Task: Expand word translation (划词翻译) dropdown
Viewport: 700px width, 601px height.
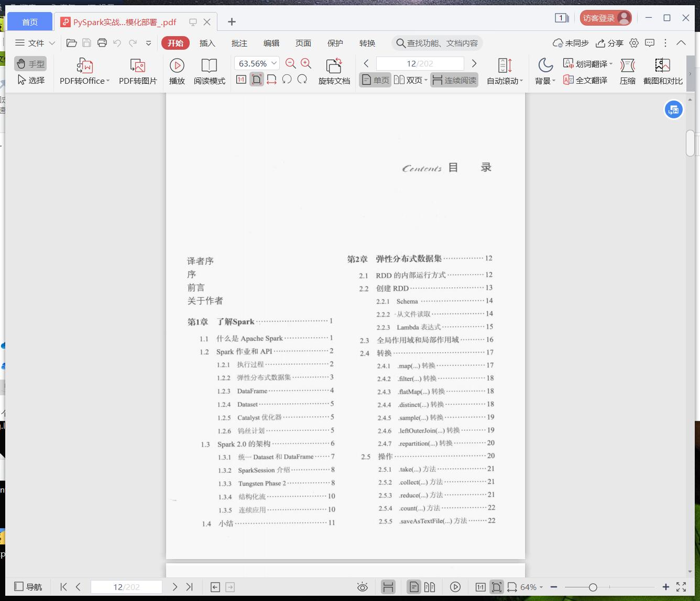Action: pyautogui.click(x=611, y=64)
